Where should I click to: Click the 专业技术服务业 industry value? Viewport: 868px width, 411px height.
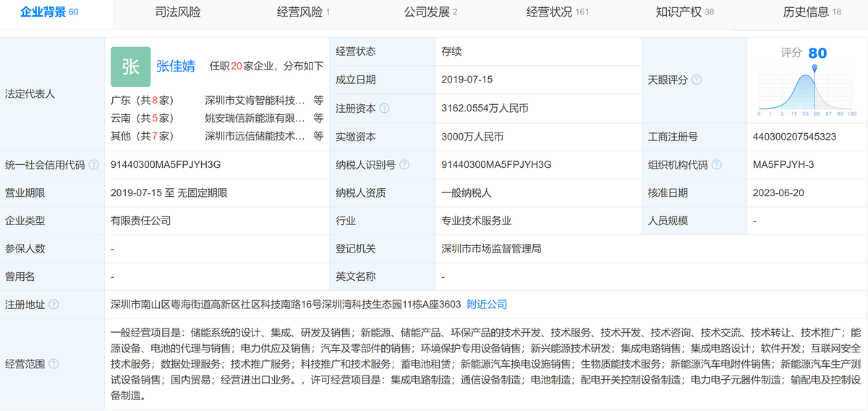[477, 221]
